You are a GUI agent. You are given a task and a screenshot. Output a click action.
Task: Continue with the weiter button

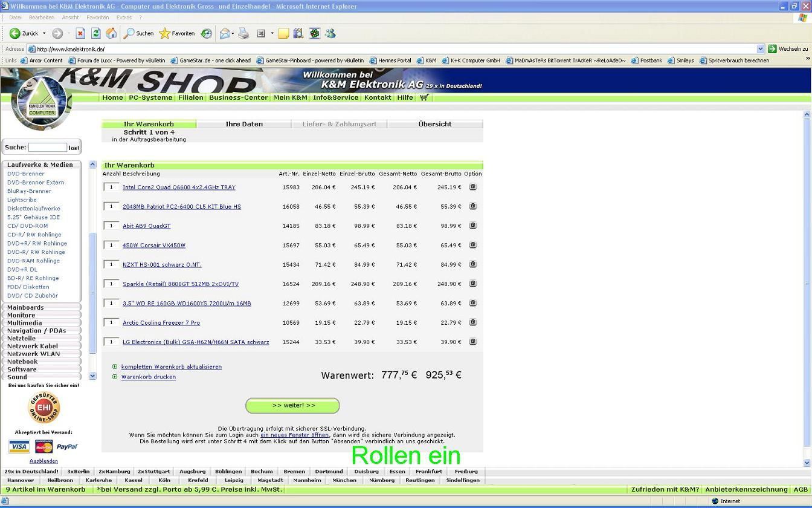[x=292, y=405]
